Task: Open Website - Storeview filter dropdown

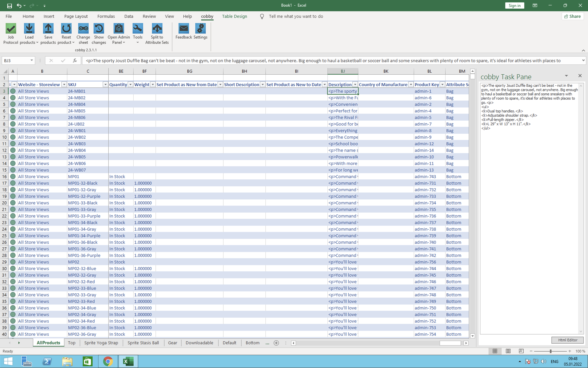Action: coord(64,84)
